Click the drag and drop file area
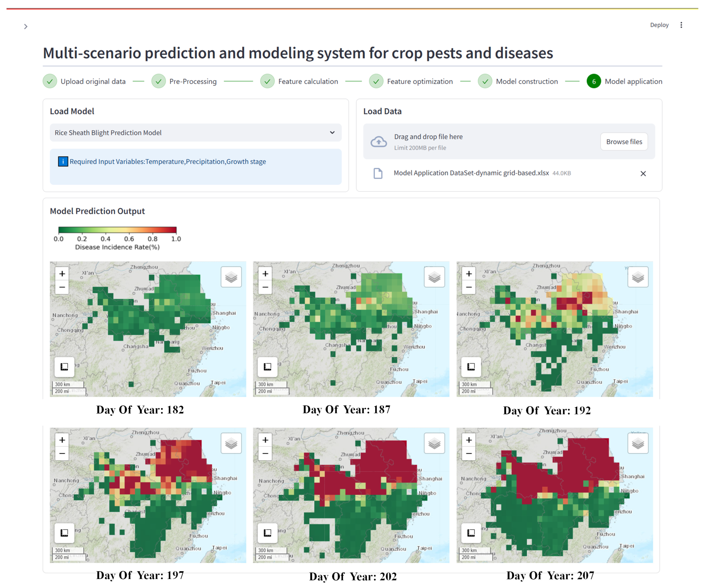The width and height of the screenshot is (702, 588). click(x=485, y=141)
